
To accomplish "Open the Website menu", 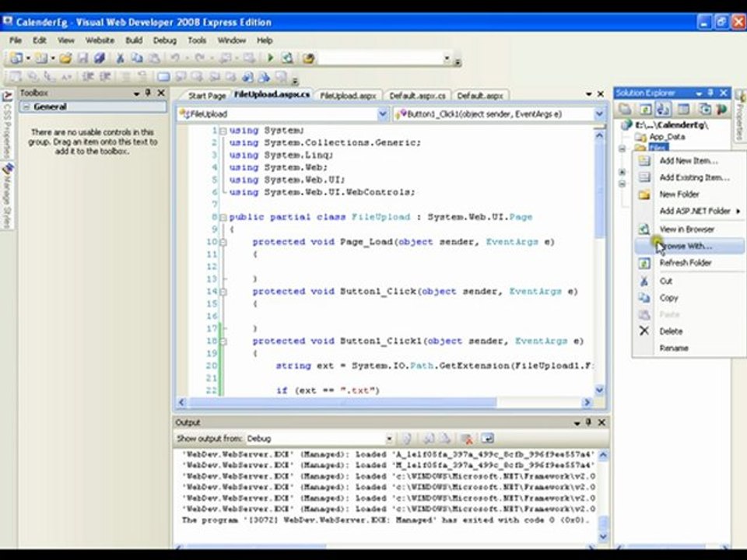I will (x=100, y=40).
